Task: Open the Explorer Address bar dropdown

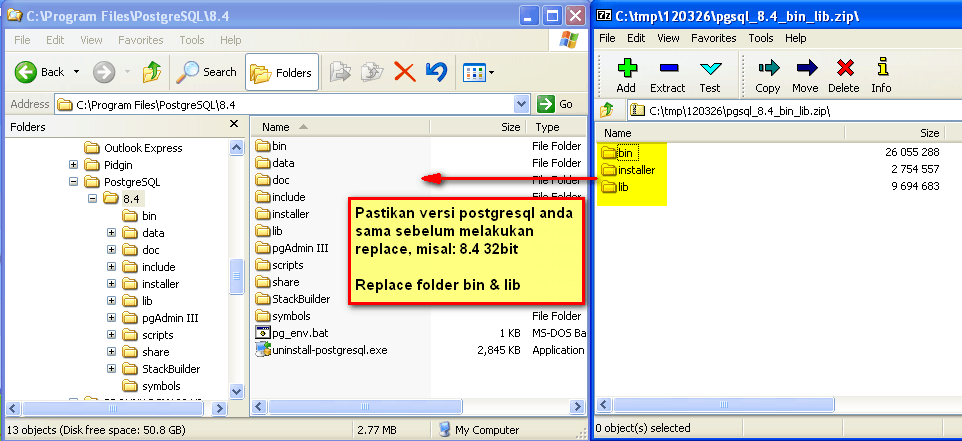Action: pos(521,104)
